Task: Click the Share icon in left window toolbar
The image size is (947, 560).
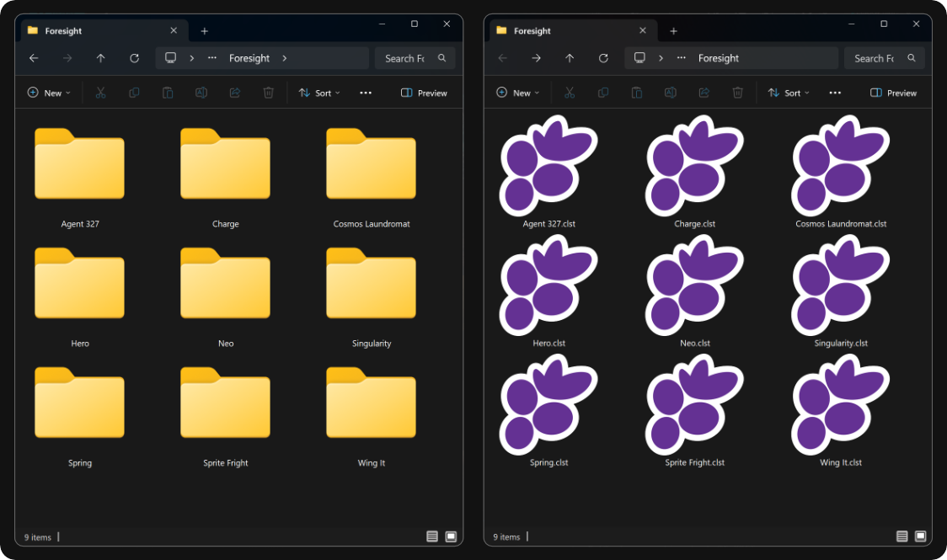Action: 235,93
